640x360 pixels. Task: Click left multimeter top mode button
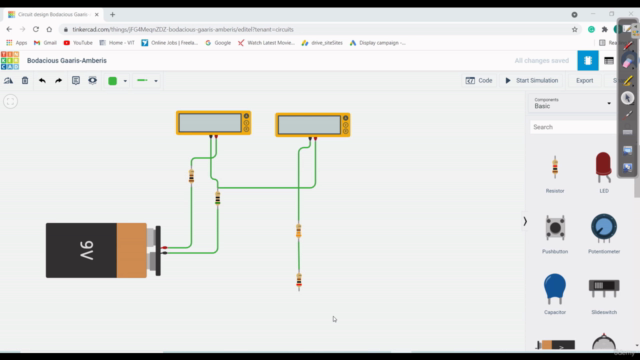click(246, 116)
